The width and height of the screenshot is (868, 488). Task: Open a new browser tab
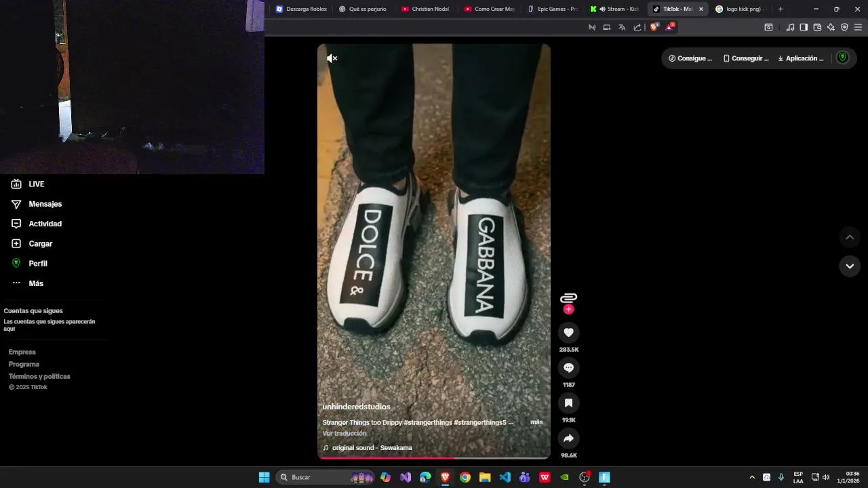pyautogui.click(x=781, y=9)
